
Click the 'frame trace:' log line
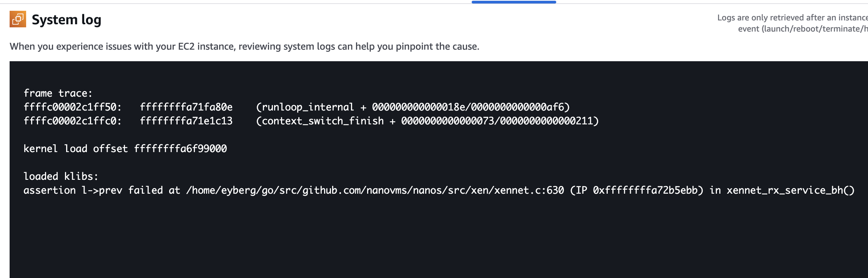(x=58, y=93)
